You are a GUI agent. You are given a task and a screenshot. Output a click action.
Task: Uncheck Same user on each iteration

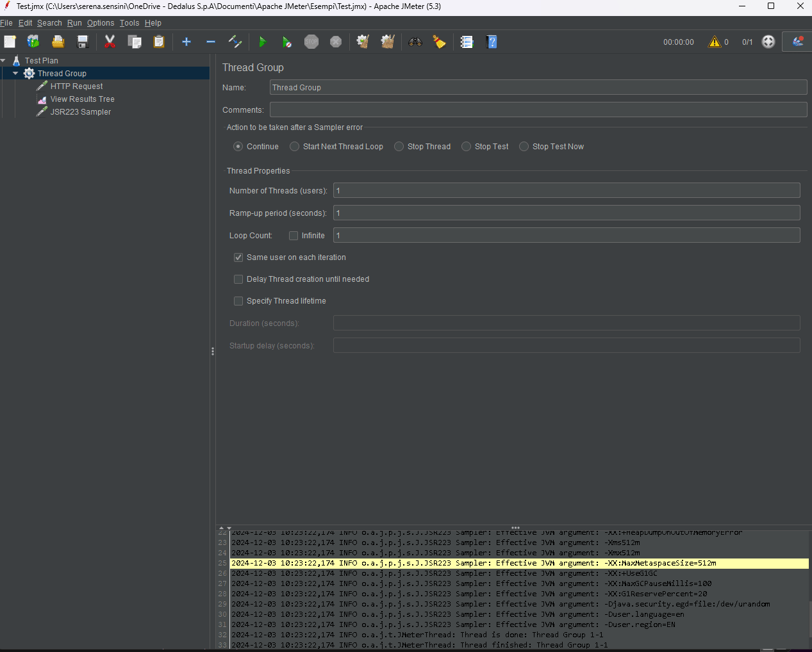238,257
